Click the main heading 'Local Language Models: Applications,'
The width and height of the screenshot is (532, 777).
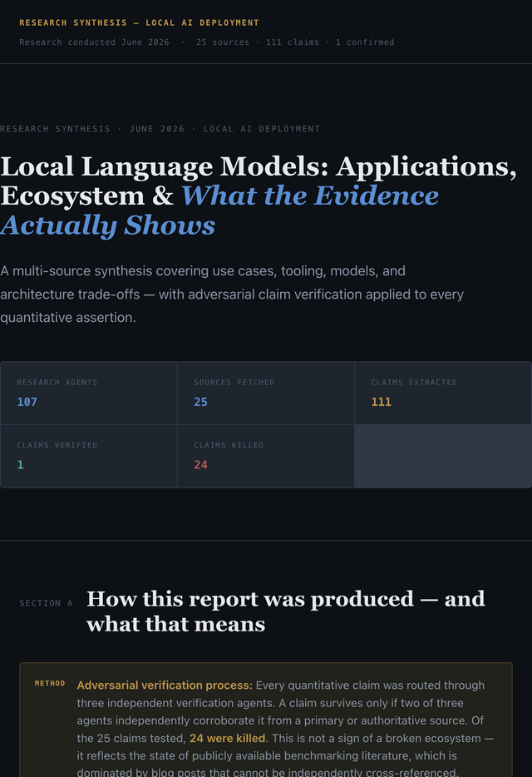click(259, 166)
